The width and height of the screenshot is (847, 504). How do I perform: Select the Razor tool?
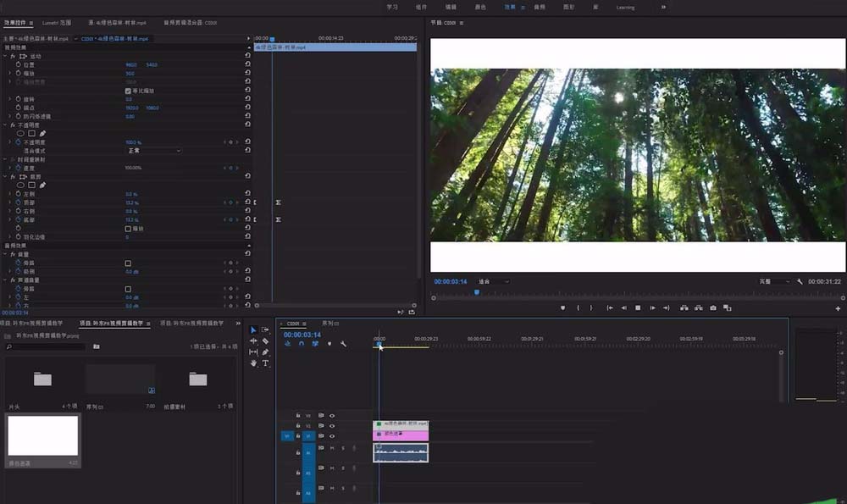[x=265, y=341]
